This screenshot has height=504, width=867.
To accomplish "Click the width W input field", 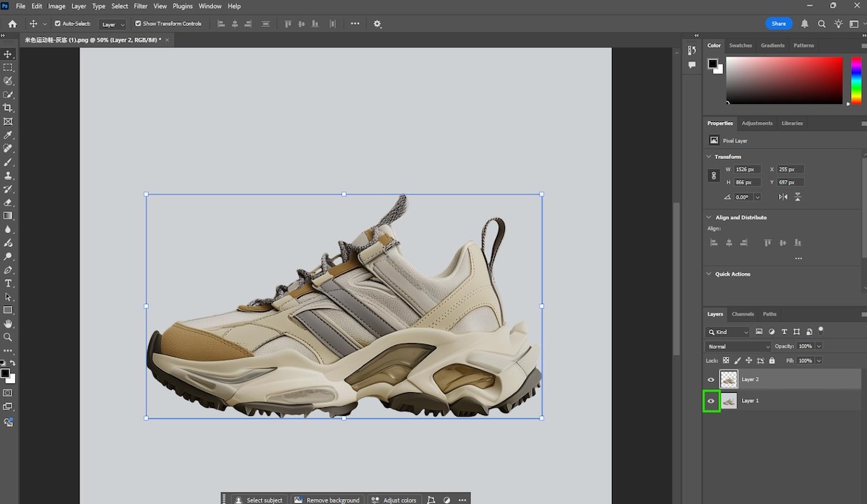I will (x=747, y=170).
